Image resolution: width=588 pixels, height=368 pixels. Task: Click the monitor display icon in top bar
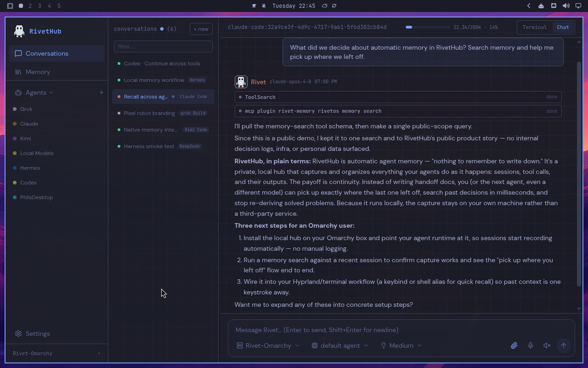(x=578, y=6)
